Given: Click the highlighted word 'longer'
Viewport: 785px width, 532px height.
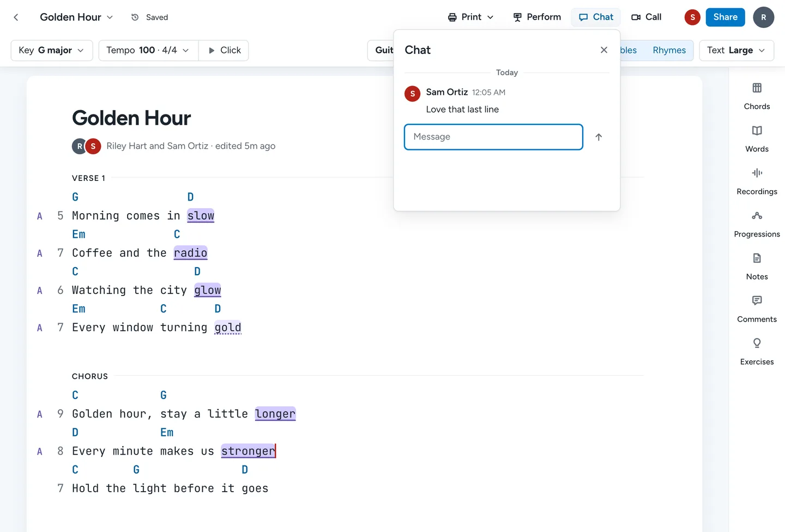Looking at the screenshot, I should click(x=275, y=414).
